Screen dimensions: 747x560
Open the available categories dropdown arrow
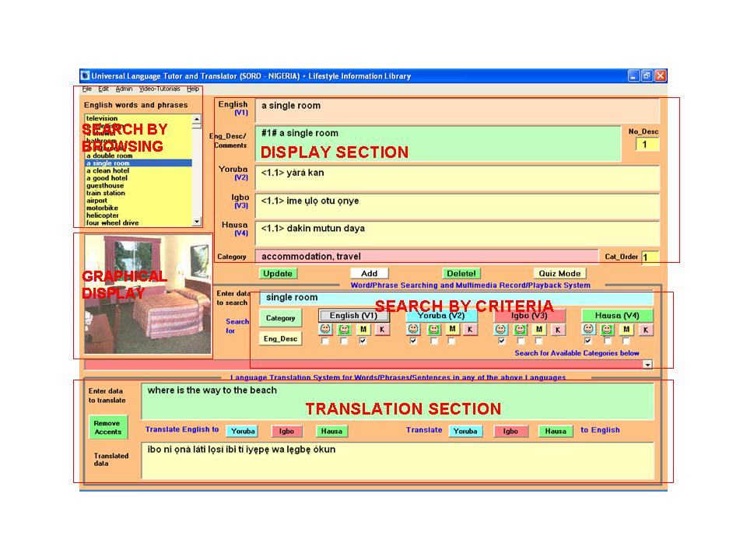tap(647, 364)
